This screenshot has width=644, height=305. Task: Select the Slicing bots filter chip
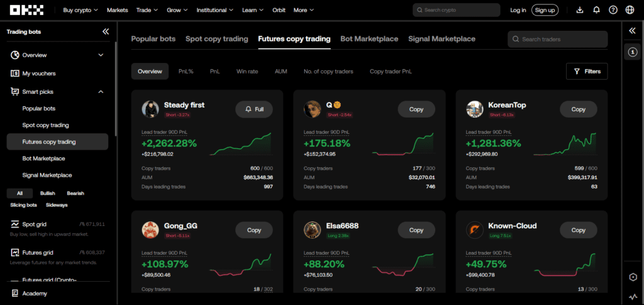pyautogui.click(x=23, y=205)
